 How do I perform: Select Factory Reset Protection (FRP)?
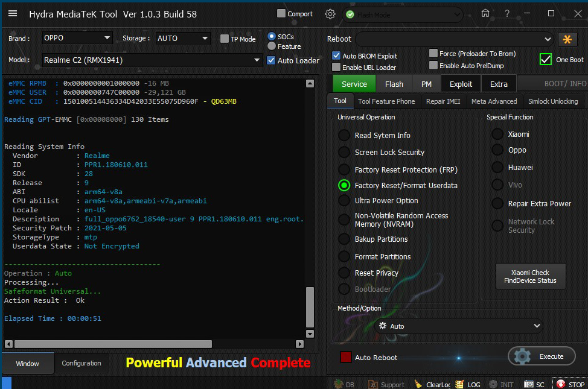click(x=344, y=169)
